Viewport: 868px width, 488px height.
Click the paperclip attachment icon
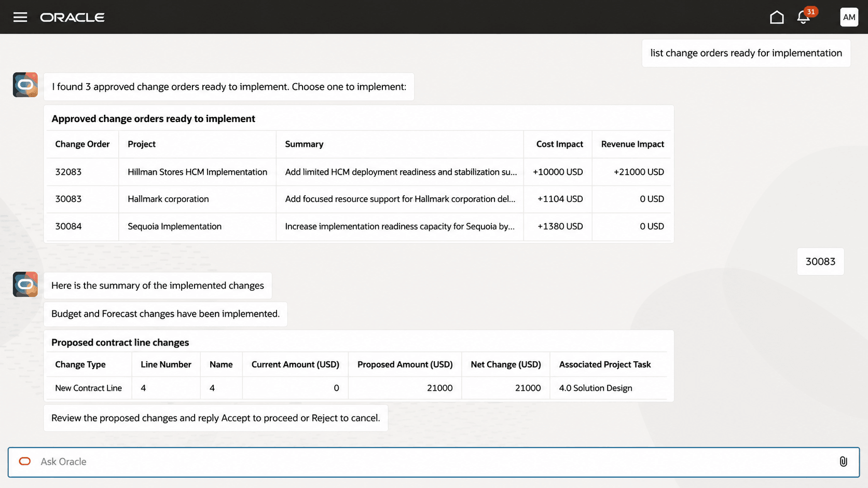[843, 462]
